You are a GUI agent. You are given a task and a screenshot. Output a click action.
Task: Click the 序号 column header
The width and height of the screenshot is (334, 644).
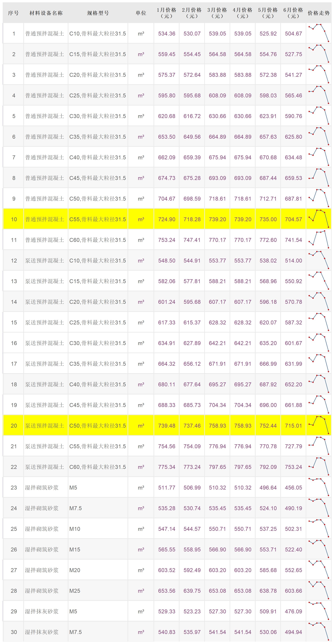tap(13, 13)
